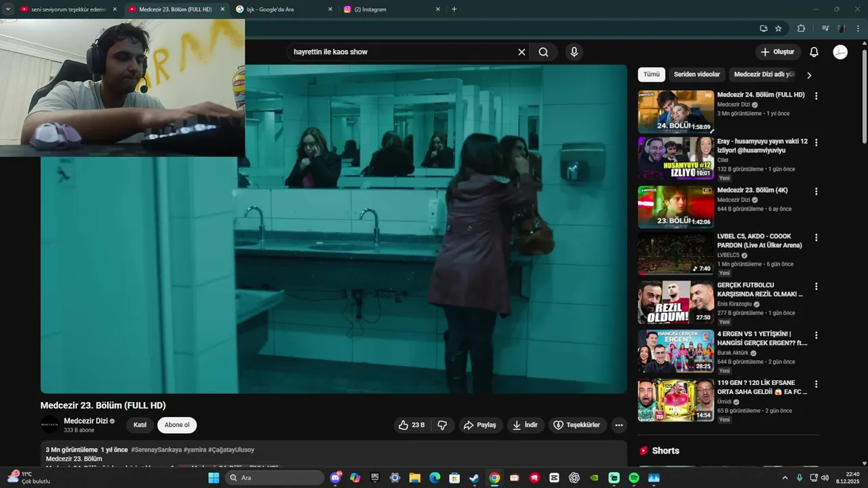The image size is (868, 488).
Task: Open Chrome three-dot menu
Action: point(859,28)
